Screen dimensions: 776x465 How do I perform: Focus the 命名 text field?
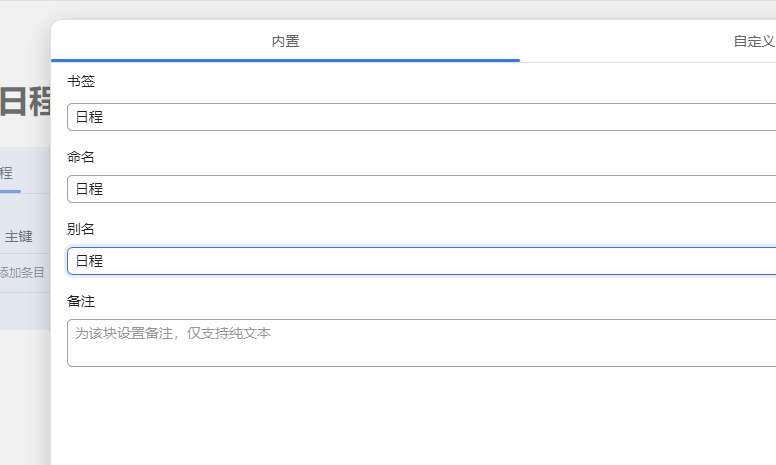point(420,189)
